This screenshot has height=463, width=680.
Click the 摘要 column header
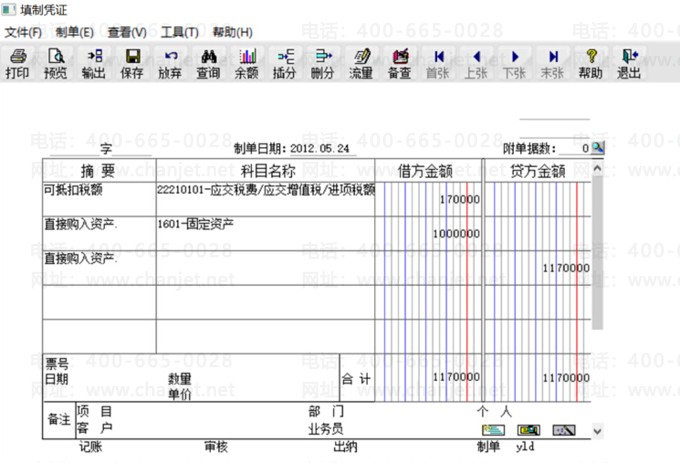tap(99, 171)
